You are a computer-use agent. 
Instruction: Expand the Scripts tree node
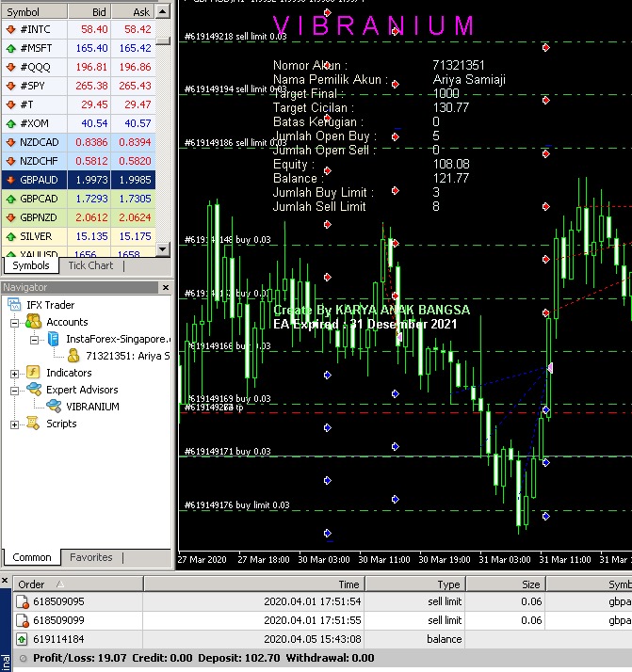click(16, 424)
